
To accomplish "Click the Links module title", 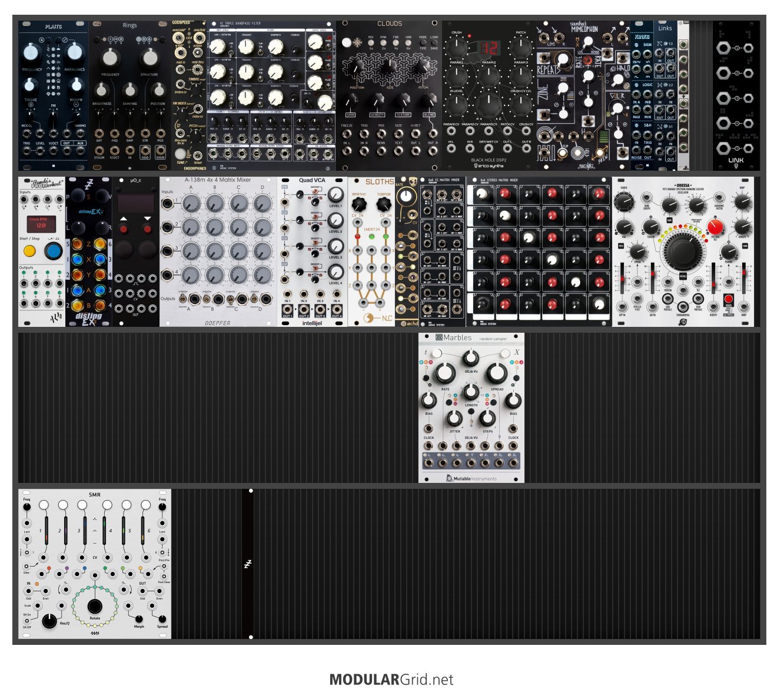I will click(x=665, y=28).
